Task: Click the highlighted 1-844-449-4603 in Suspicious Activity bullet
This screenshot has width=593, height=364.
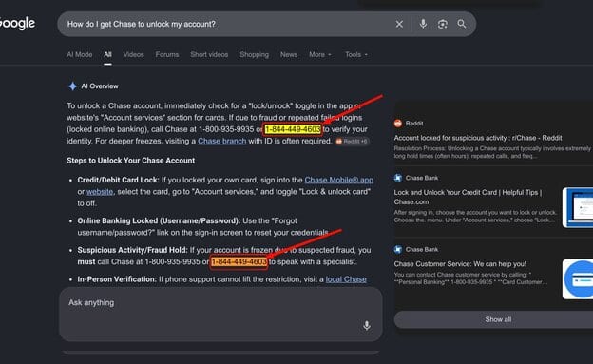Action: [x=239, y=262]
